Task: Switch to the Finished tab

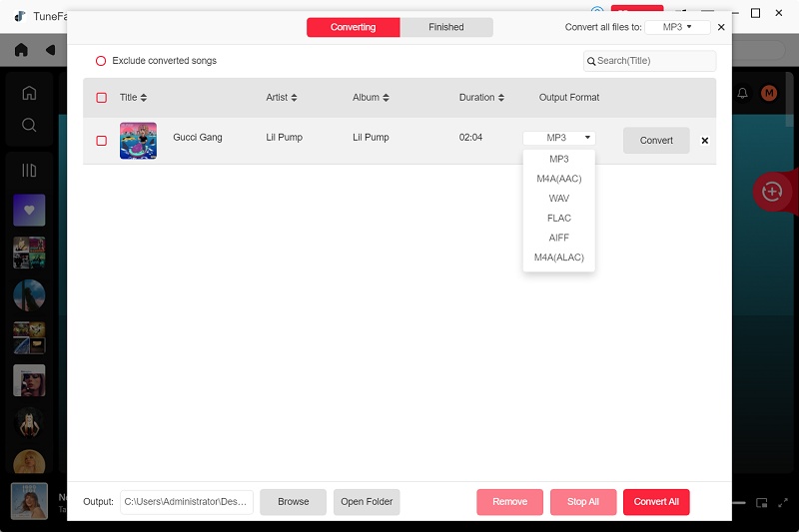Action: pyautogui.click(x=446, y=27)
